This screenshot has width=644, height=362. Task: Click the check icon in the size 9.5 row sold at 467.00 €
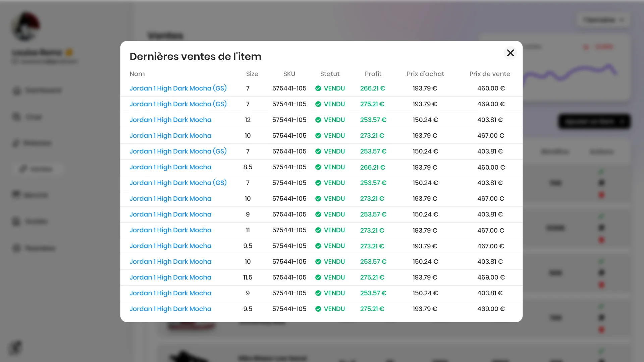(x=318, y=246)
